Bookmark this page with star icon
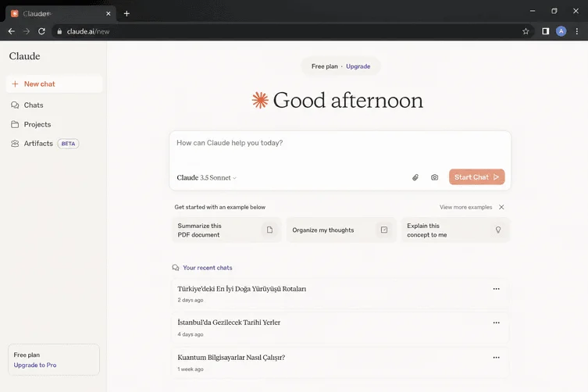Screen dimensions: 588x392 click(x=526, y=31)
